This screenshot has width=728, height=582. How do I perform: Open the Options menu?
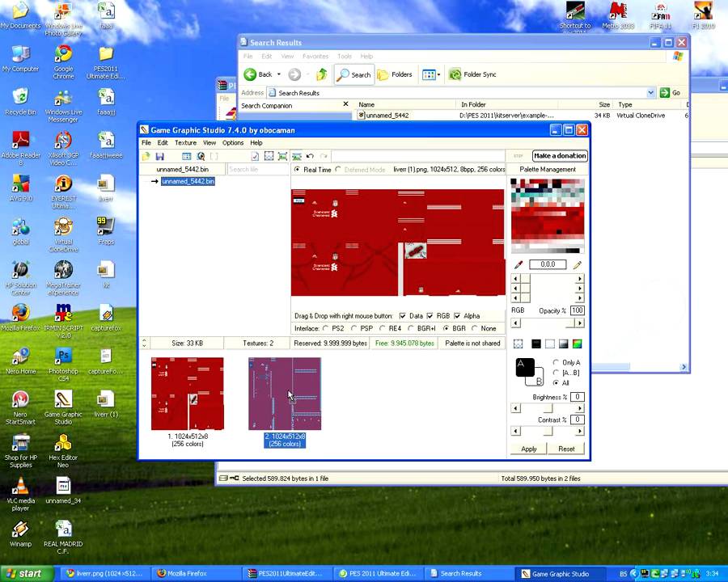click(233, 143)
